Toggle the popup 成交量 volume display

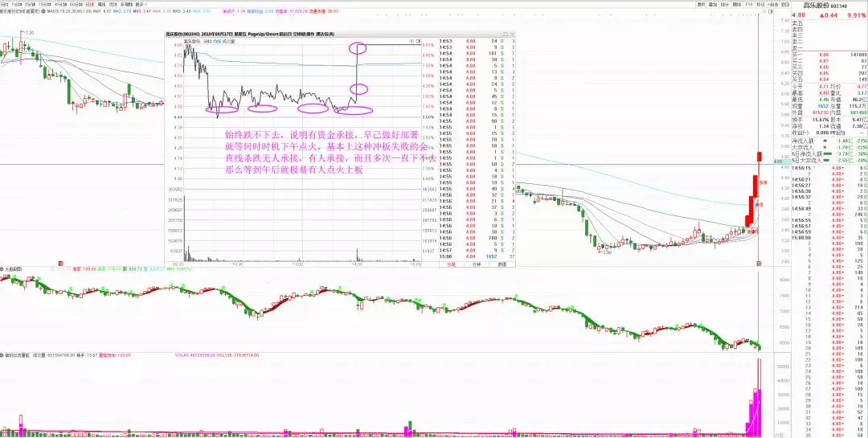point(228,41)
